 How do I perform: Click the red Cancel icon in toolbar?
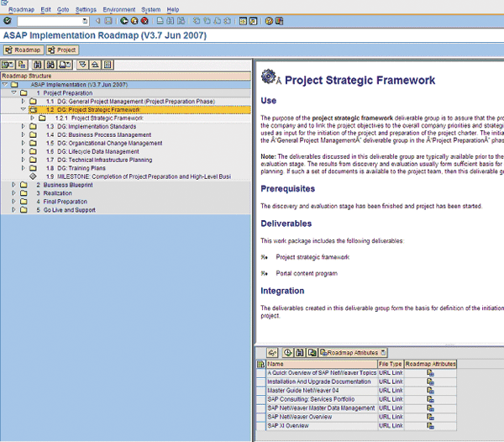[144, 20]
